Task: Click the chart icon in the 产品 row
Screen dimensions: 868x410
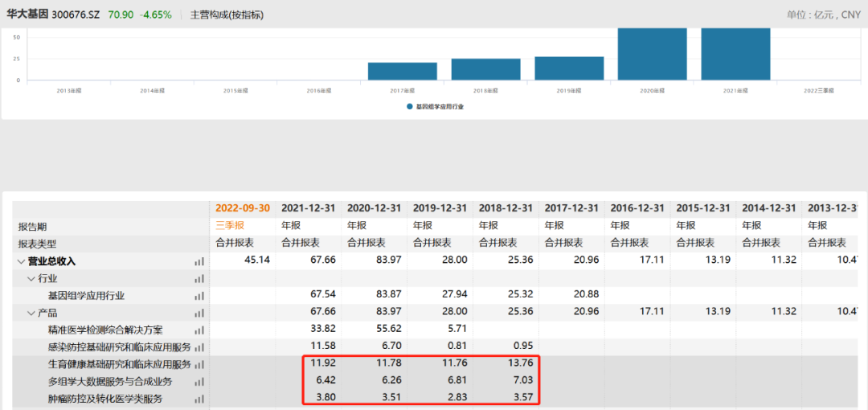Action: [199, 314]
